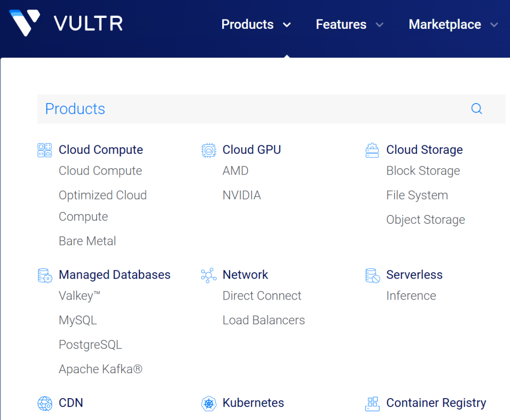
Task: Open the Load Balancers link
Action: point(264,320)
